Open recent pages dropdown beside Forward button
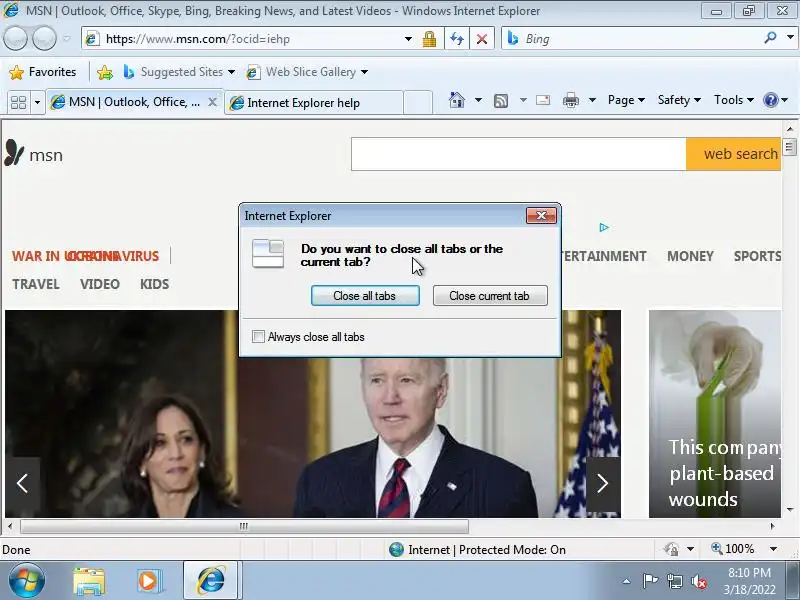 pyautogui.click(x=66, y=38)
